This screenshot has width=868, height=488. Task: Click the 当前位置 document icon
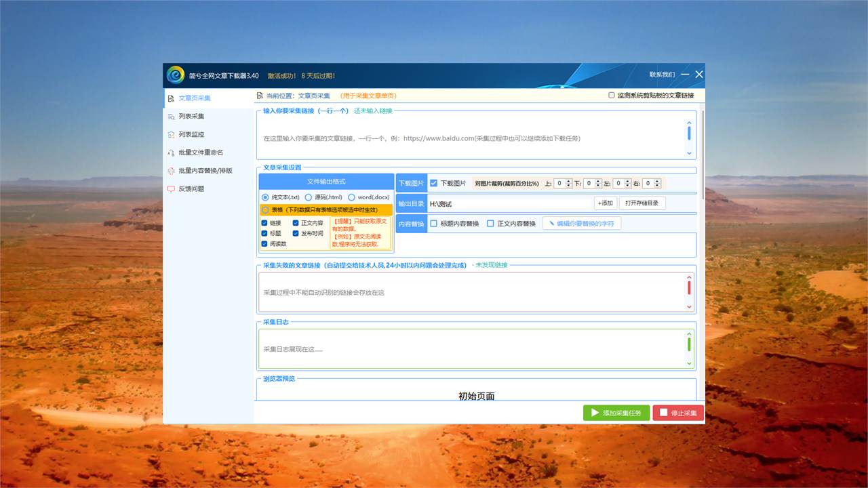click(260, 96)
